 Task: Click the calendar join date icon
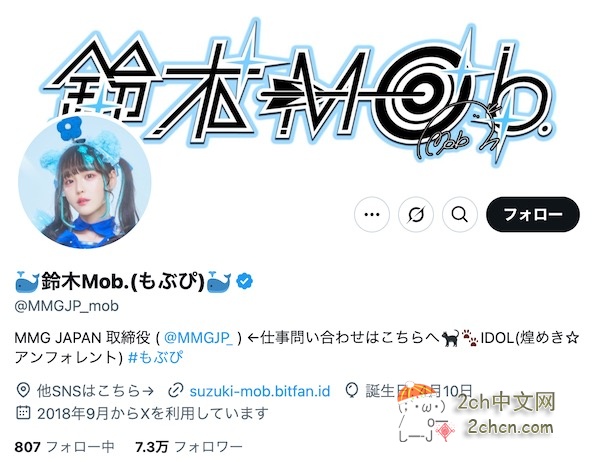(23, 413)
